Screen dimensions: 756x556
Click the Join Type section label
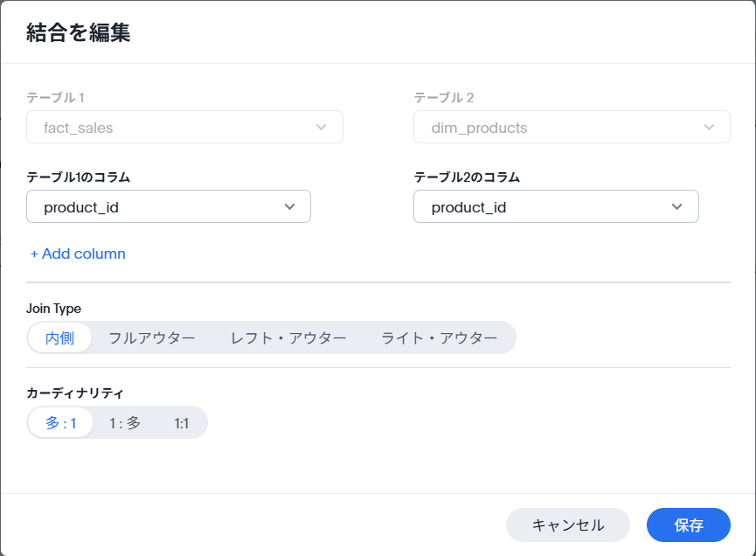pyautogui.click(x=53, y=309)
